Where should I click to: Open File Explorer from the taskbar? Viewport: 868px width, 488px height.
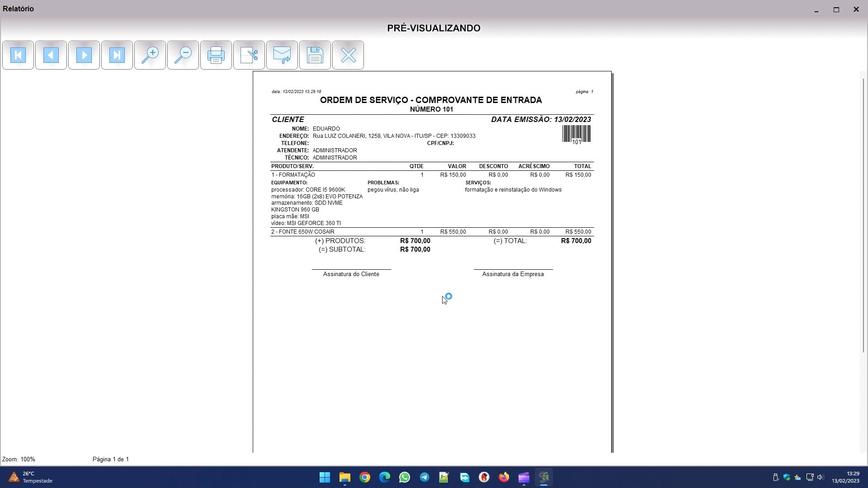[344, 477]
